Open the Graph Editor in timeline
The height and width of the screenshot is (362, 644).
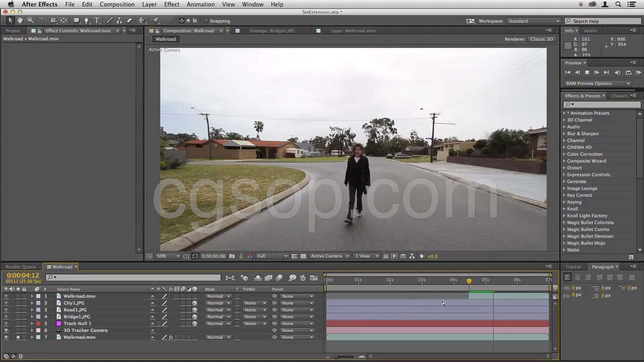[x=314, y=278]
